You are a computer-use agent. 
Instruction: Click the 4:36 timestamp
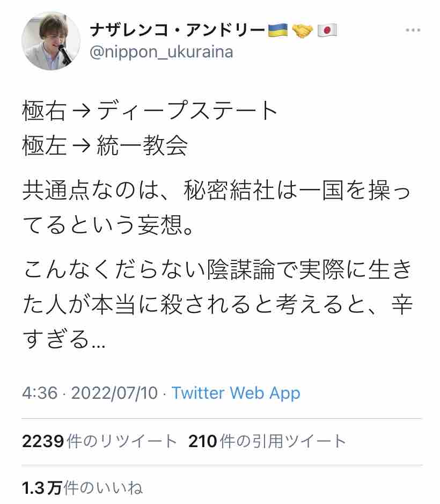point(40,393)
